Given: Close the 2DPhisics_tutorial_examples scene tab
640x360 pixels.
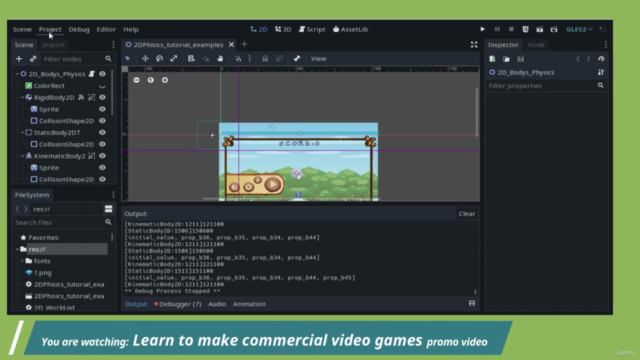Looking at the screenshot, I should [x=231, y=44].
